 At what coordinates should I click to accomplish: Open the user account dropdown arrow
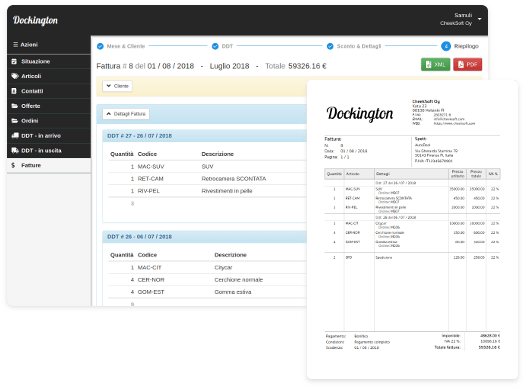[479, 19]
